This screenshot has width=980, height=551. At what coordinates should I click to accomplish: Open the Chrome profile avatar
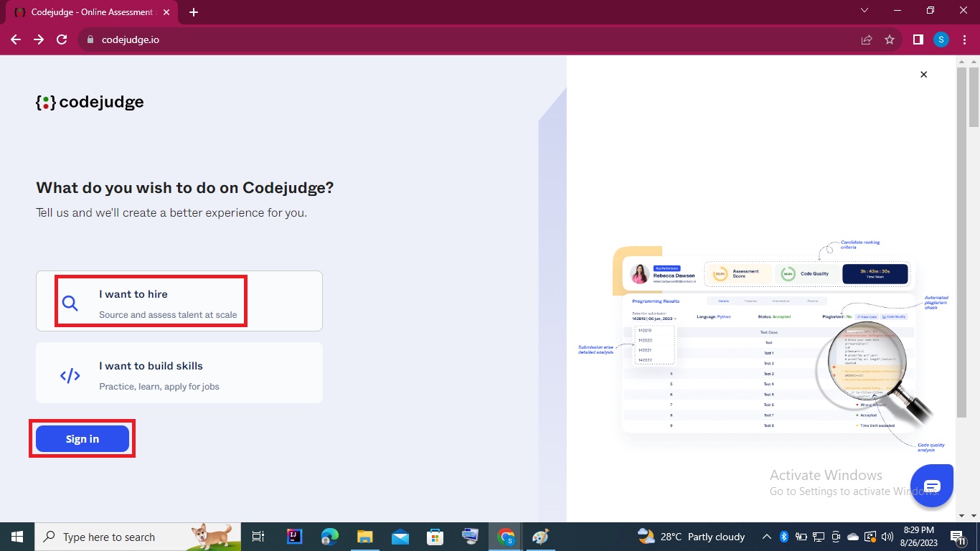941,39
